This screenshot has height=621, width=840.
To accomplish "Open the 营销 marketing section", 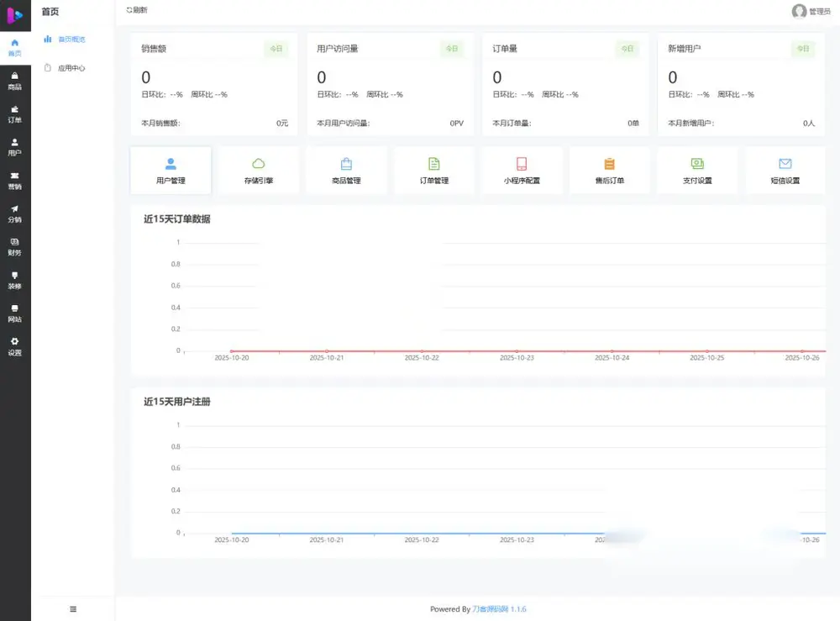I will tap(15, 181).
